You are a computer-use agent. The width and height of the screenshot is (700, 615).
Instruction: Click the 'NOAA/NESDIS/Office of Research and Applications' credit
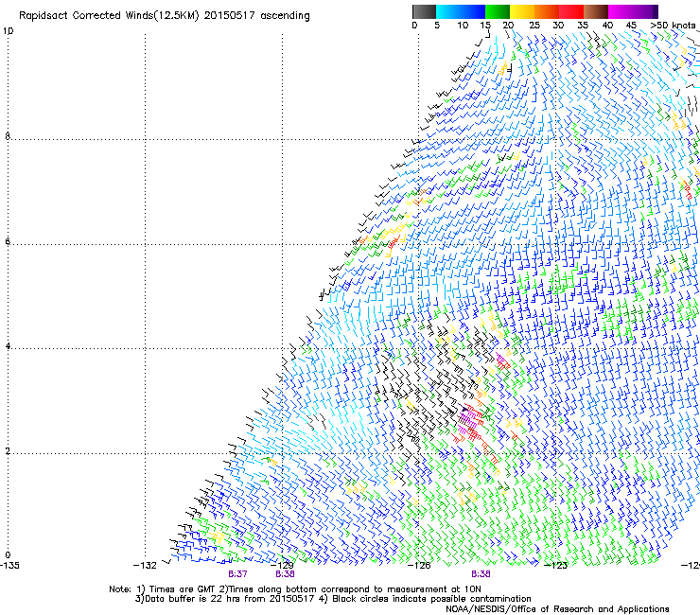tap(557, 609)
